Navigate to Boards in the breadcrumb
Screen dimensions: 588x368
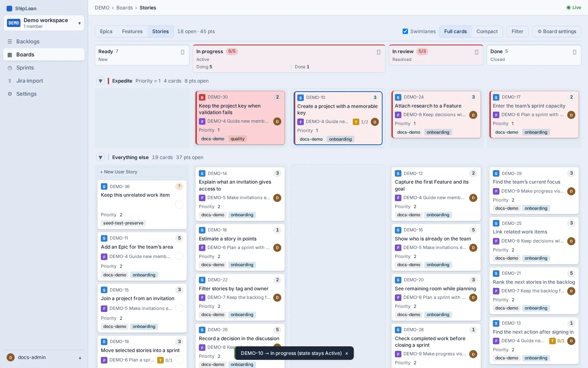tap(125, 8)
